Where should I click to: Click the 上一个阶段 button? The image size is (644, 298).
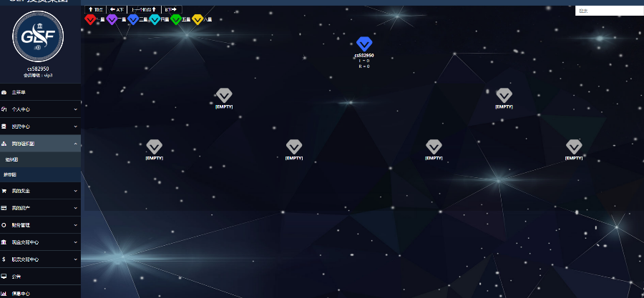[144, 9]
